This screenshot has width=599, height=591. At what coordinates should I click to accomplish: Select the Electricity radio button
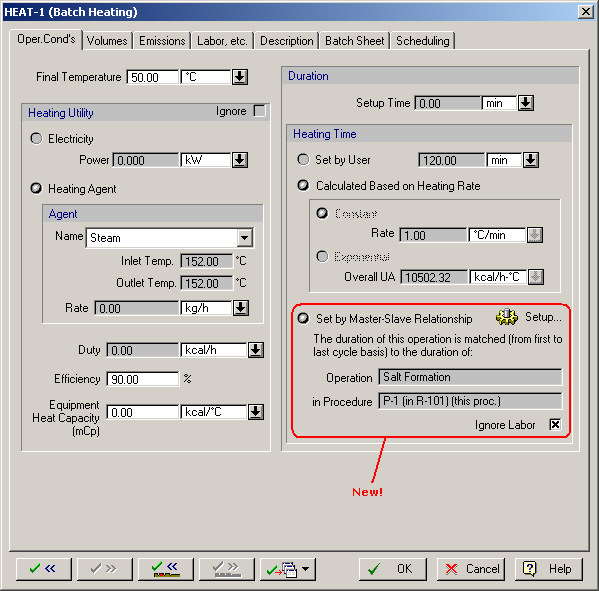[x=36, y=138]
